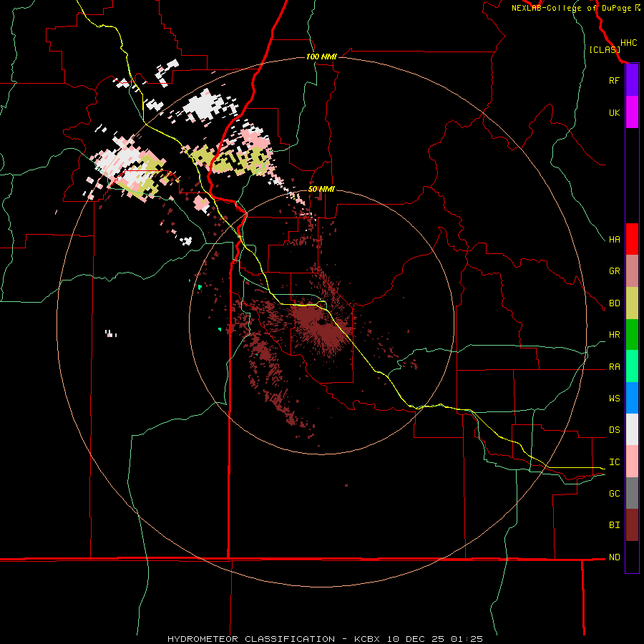
Task: Click the DS legend label
Action: 614,430
